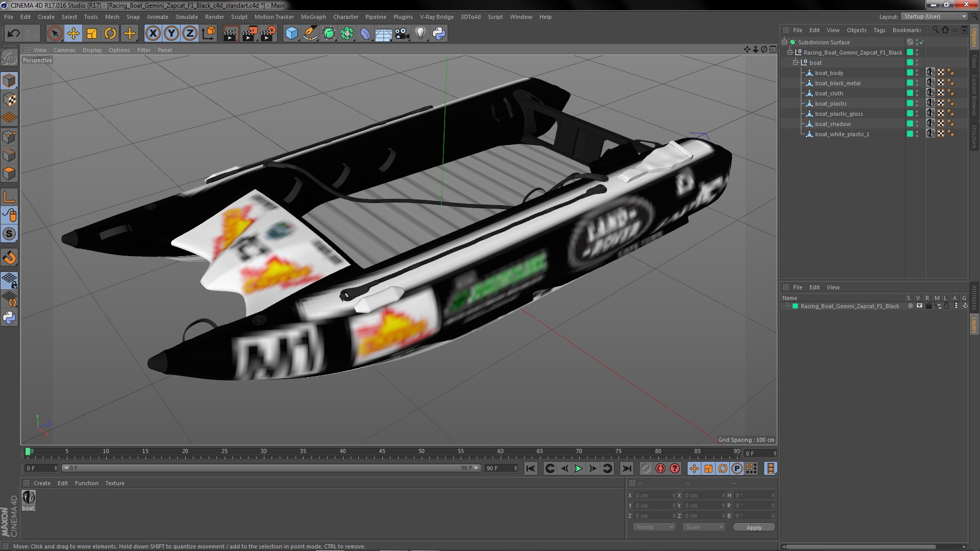The image size is (980, 551).
Task: Add a Light object
Action: pos(421,34)
